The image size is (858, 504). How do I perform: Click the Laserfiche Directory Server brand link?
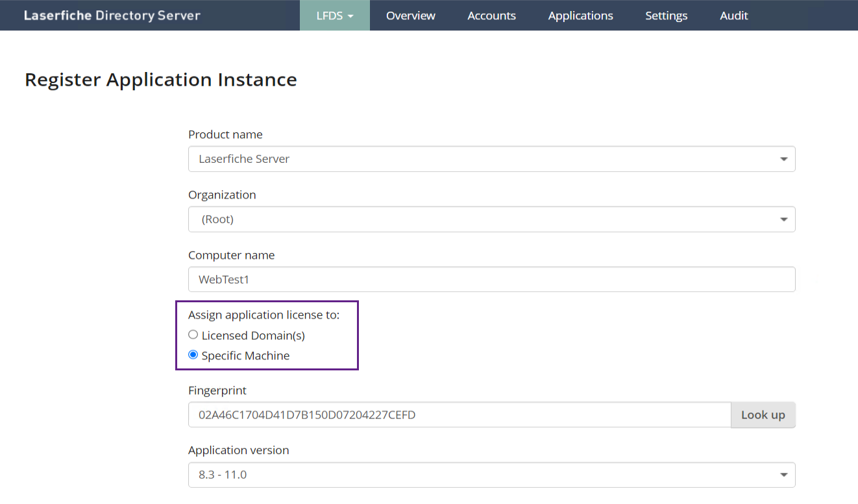coord(112,16)
